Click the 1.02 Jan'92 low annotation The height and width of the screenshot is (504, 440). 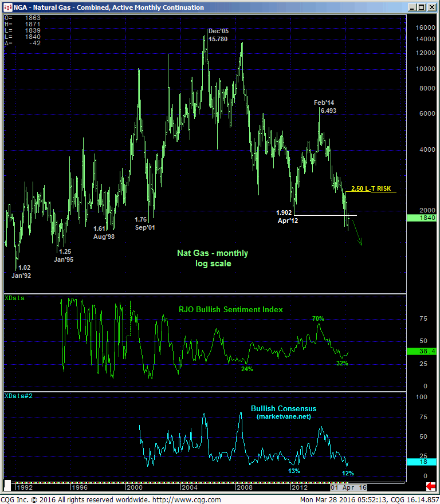(21, 271)
